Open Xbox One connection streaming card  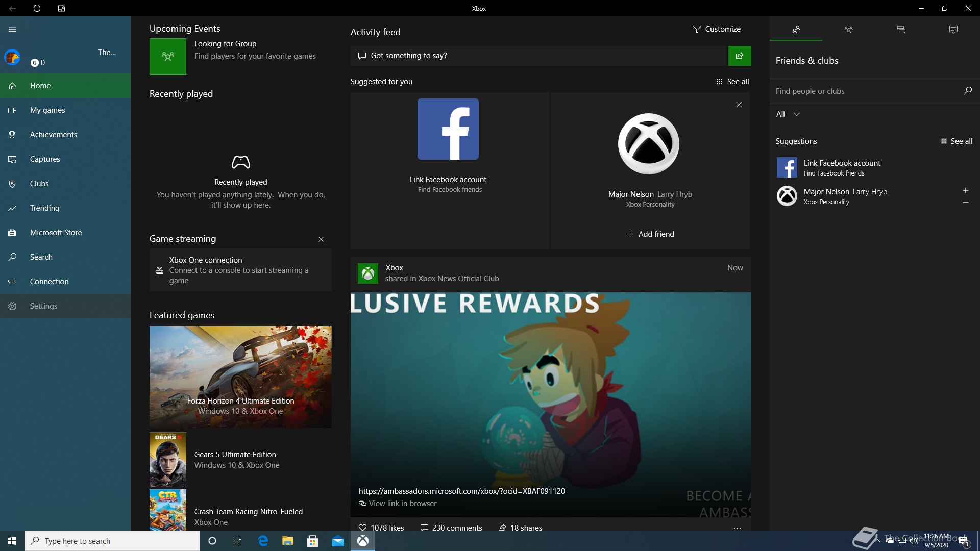[240, 270]
